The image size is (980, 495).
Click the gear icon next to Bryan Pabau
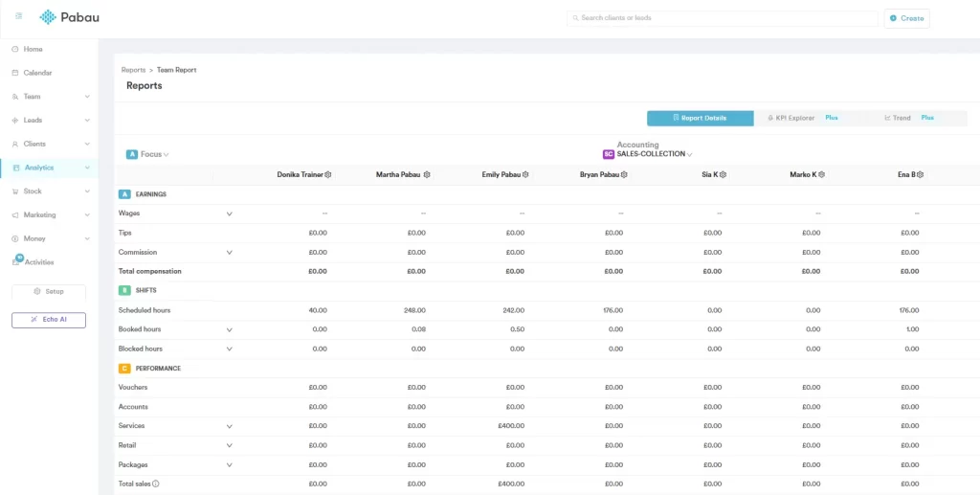[624, 175]
